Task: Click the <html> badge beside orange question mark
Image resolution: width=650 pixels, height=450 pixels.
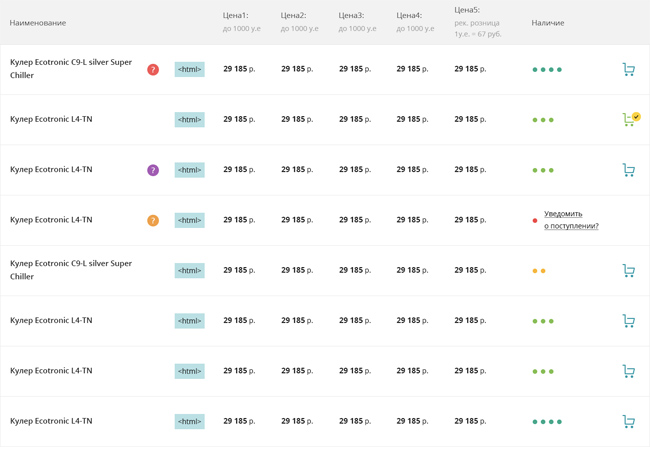Action: click(x=189, y=220)
